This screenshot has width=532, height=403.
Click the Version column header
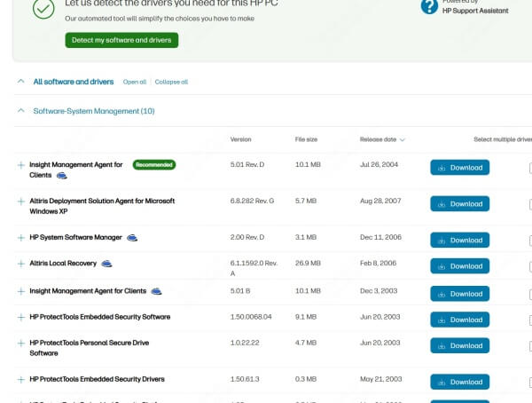click(x=240, y=139)
